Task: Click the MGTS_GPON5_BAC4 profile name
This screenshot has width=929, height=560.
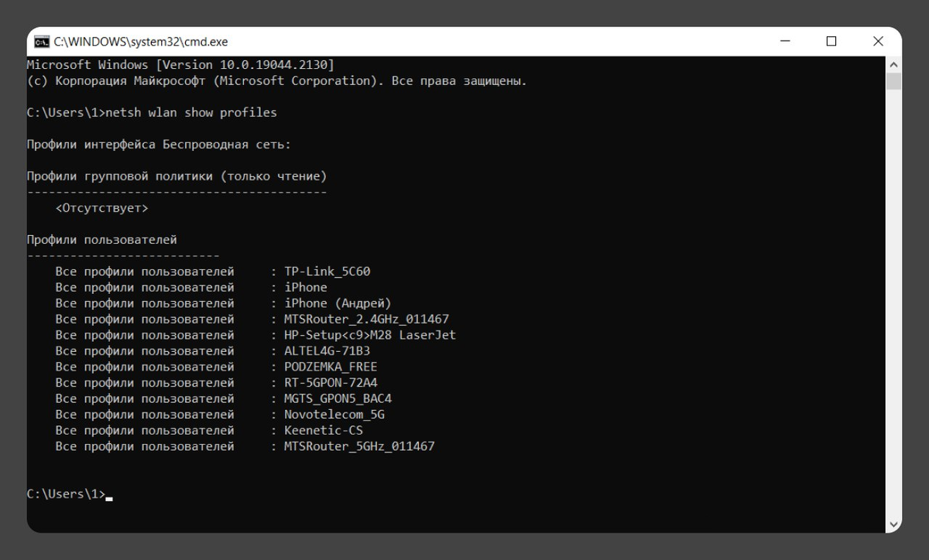Action: click(338, 398)
